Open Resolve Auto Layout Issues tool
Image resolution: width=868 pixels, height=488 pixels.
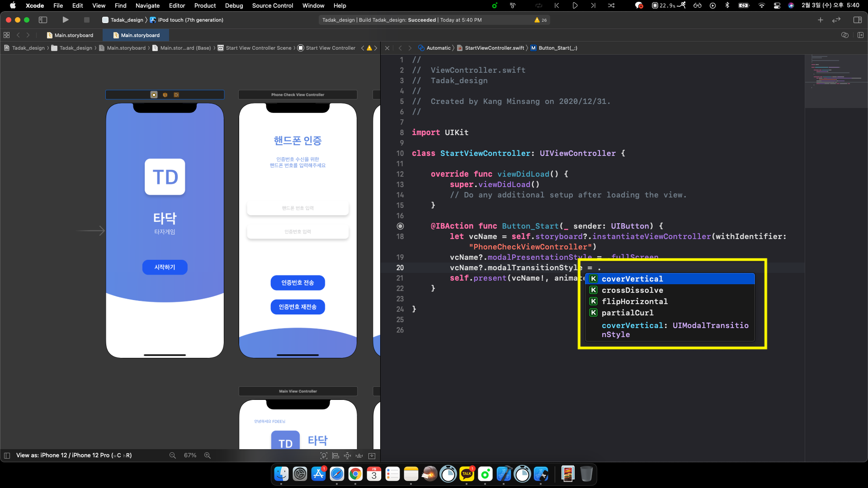359,455
